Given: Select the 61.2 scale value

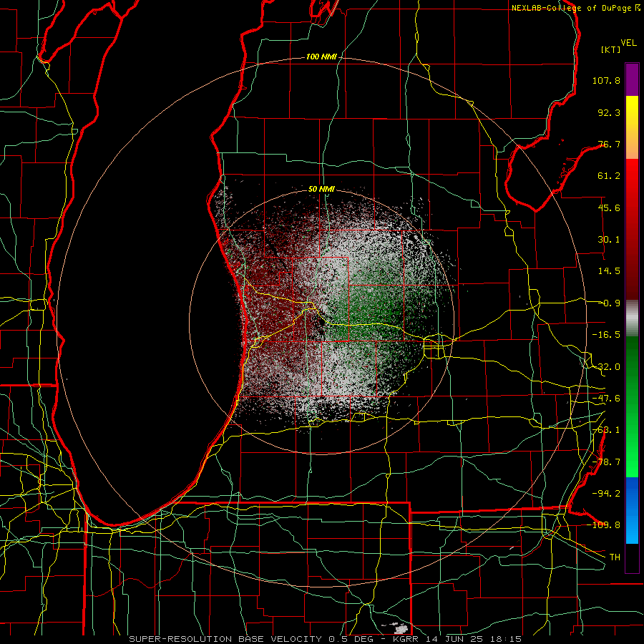Looking at the screenshot, I should click(609, 176).
